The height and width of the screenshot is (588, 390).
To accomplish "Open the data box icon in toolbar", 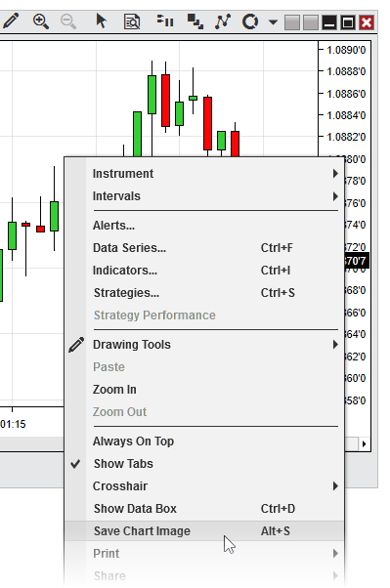I will (132, 21).
